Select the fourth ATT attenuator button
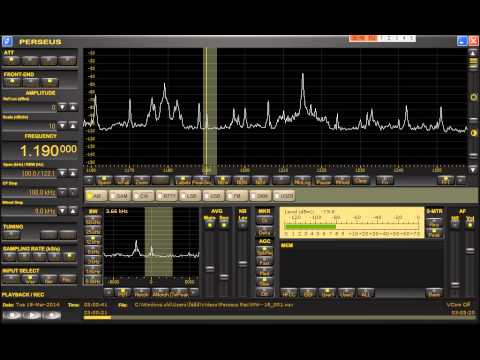This screenshot has width=480, height=360. 68,61
